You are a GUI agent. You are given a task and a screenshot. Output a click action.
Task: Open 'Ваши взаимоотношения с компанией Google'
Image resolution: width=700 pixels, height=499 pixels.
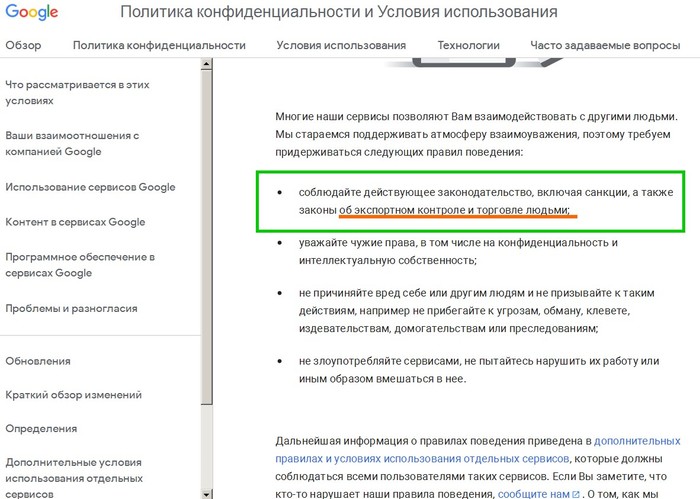pos(72,143)
